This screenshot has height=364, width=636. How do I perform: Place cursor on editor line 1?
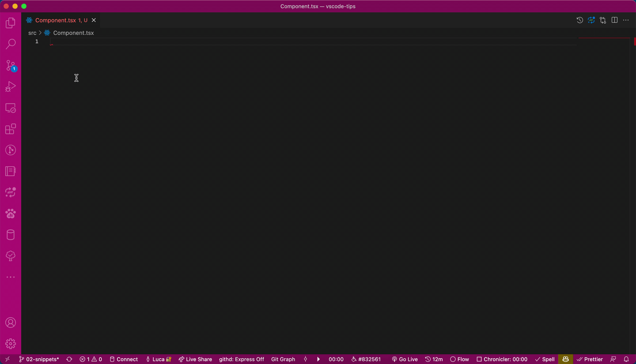point(314,41)
